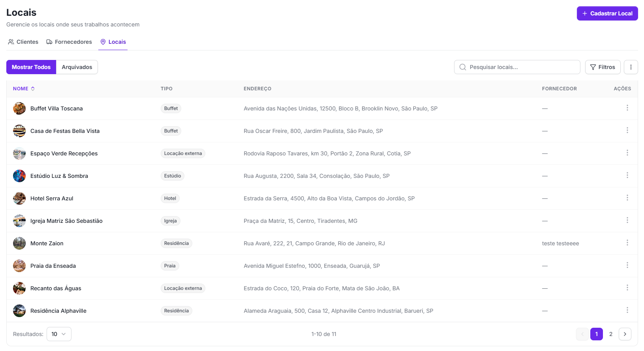Click the name 'Praia da Enseada'
Image resolution: width=644 pixels, height=351 pixels.
(53, 266)
